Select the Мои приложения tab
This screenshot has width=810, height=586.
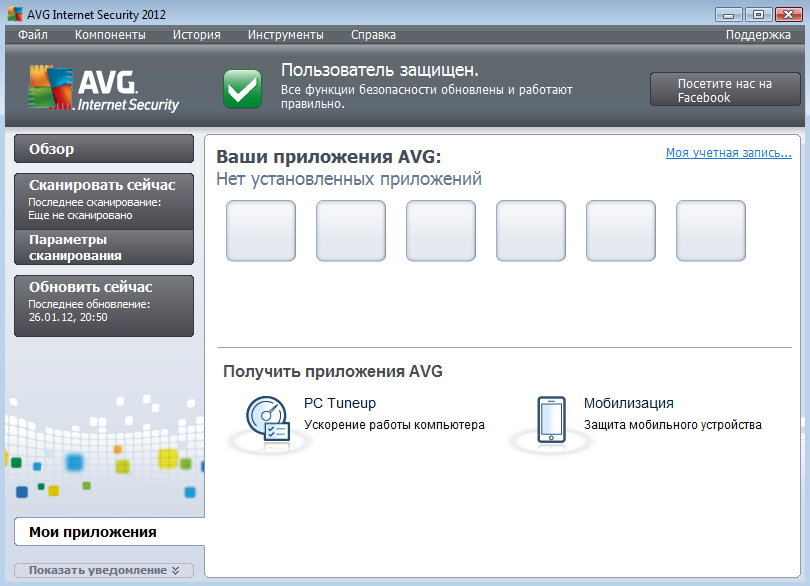pos(109,532)
